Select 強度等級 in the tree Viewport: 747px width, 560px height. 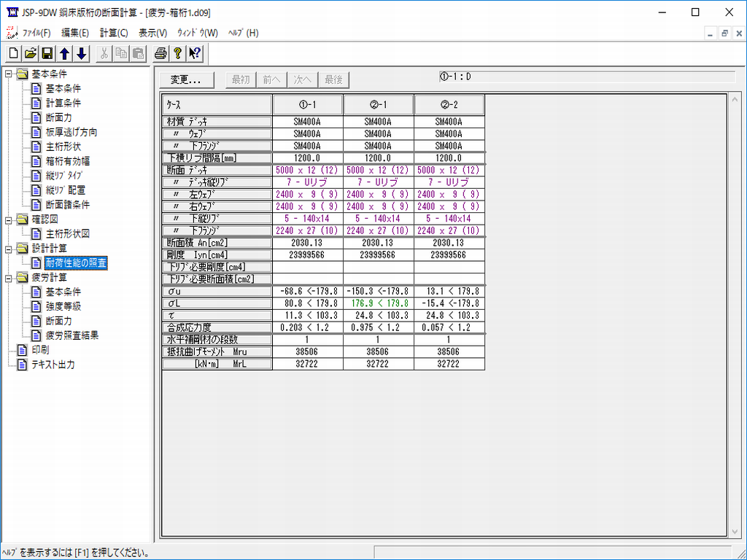(63, 307)
